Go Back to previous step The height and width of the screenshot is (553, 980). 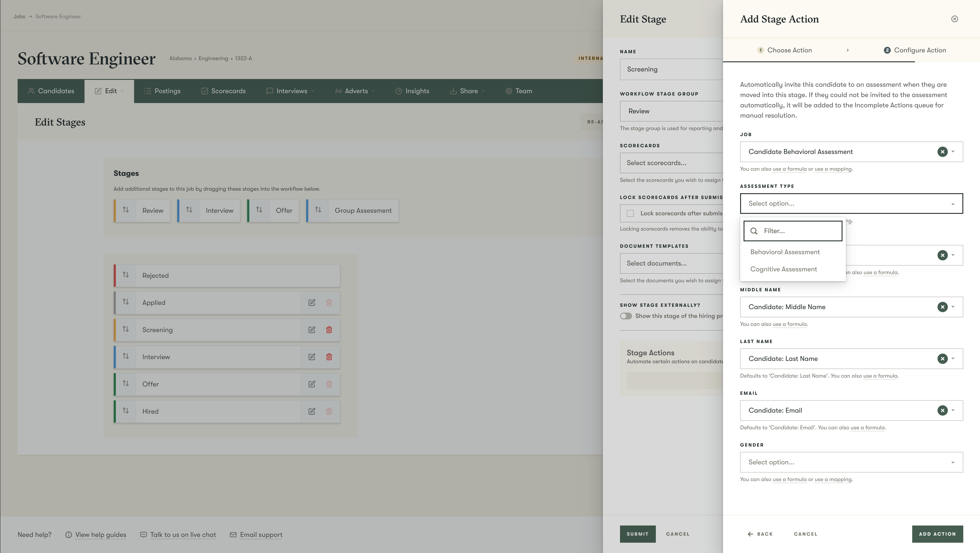pos(760,534)
